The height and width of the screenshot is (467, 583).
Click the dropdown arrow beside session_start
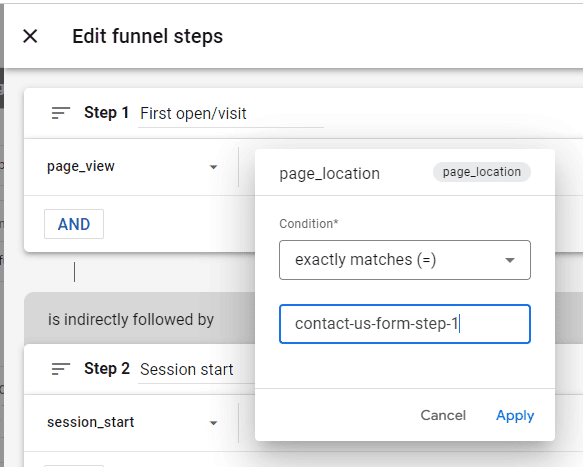(x=213, y=423)
